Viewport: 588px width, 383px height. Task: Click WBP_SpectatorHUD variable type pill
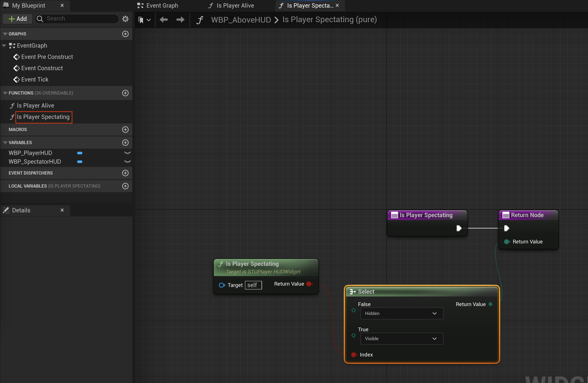[80, 162]
